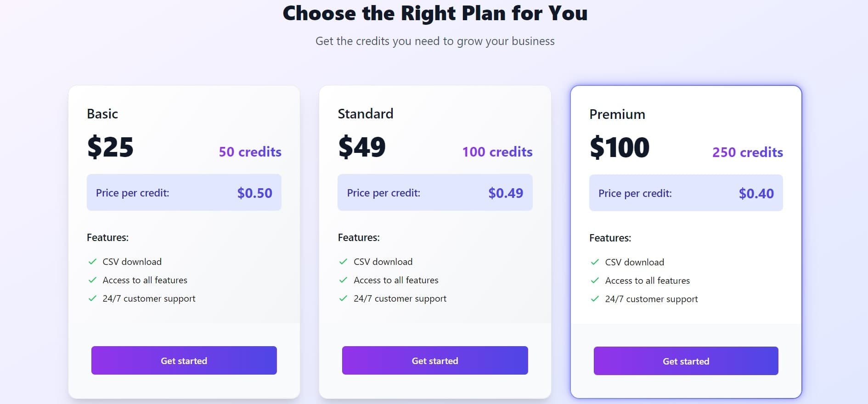Click the 24/7 customer support checkmark in Premium
868x404 pixels.
(594, 298)
